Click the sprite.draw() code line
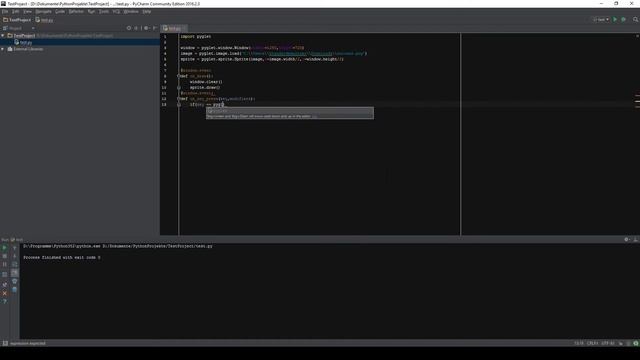The width and height of the screenshot is (640, 360). (x=205, y=87)
